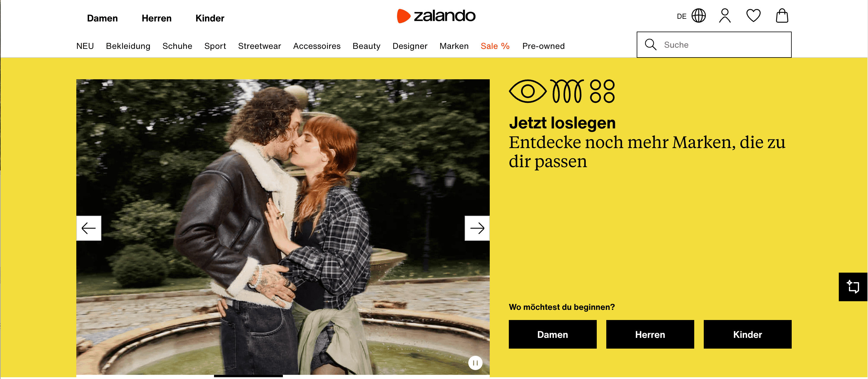Click the black Damen button
This screenshot has height=379, width=868.
(552, 334)
